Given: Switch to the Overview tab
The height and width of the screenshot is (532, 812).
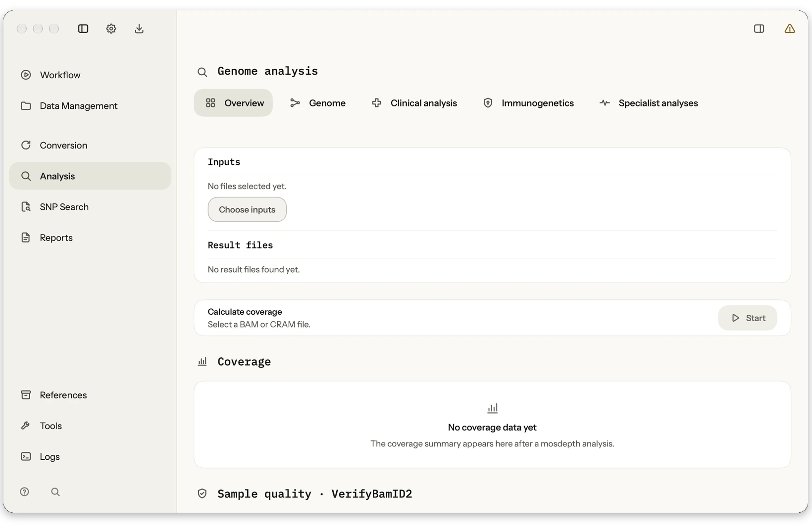Looking at the screenshot, I should 233,103.
